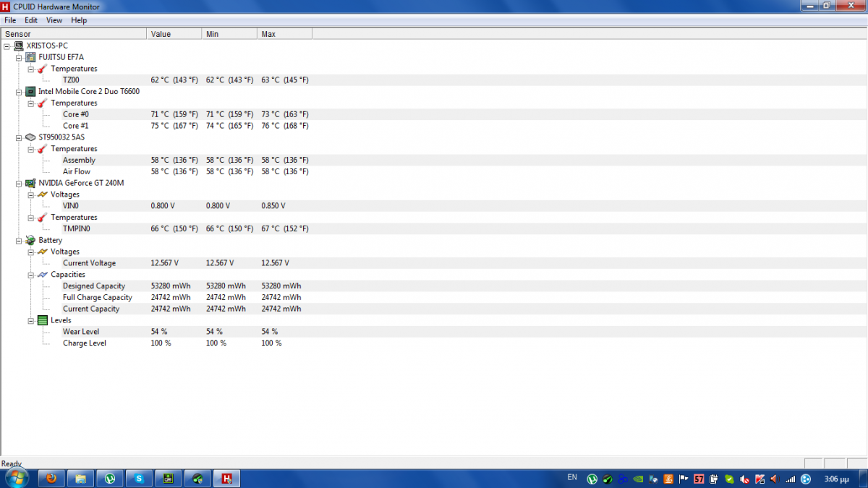868x488 pixels.
Task: Click the Java tray icon
Action: 668,479
